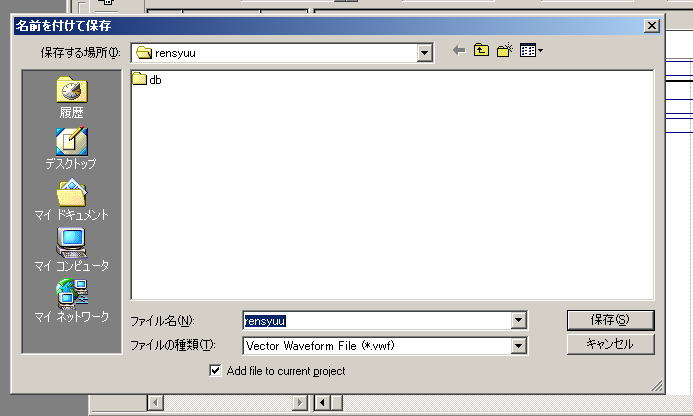Viewport: 693px width, 416px height.
Task: Go up one folder level
Action: [x=481, y=50]
